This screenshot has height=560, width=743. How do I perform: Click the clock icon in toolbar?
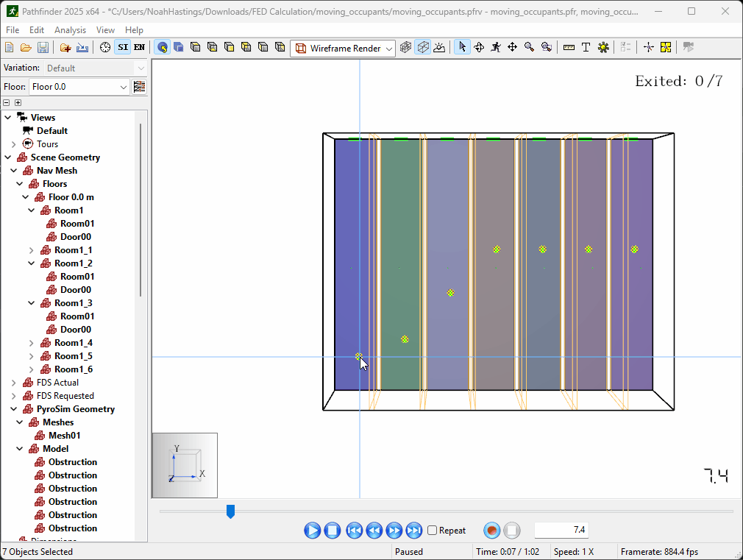105,47
